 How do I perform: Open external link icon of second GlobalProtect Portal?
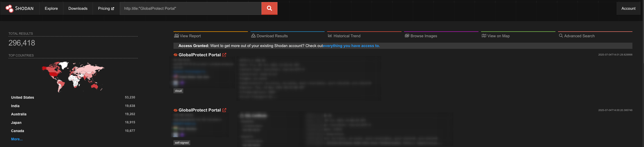224,110
